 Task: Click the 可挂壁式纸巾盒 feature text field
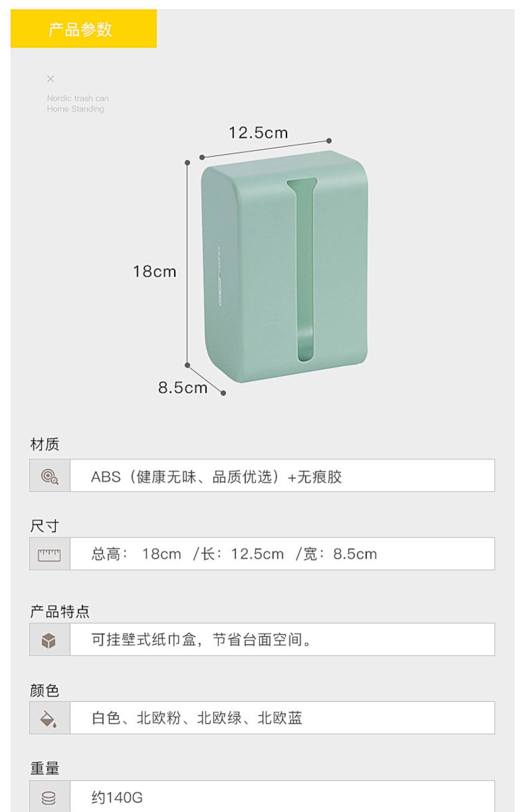(282, 640)
